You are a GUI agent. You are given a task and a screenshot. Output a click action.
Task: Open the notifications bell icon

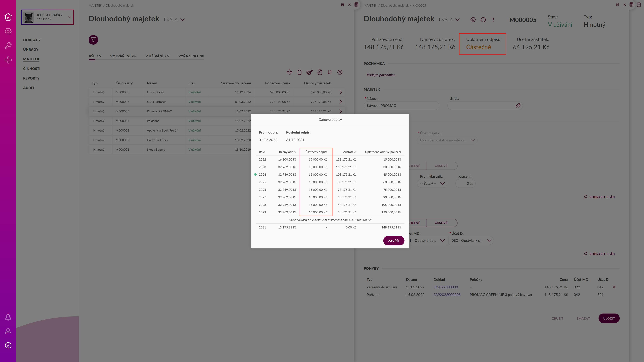(8, 317)
